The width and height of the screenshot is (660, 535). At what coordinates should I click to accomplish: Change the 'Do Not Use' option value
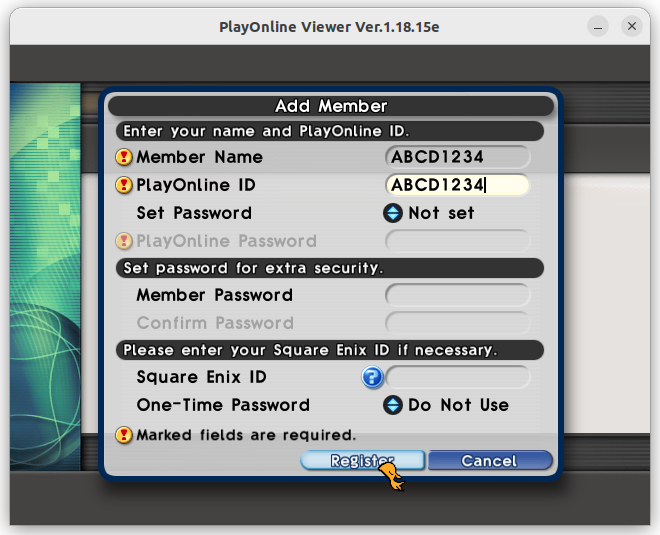point(458,405)
